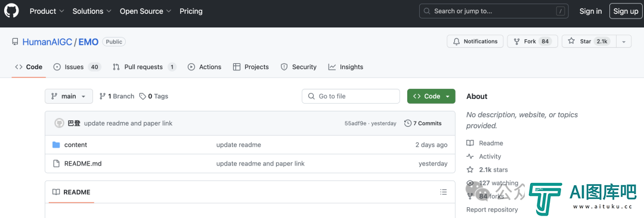644x218 pixels.
Task: Click the book icon beside Readme in About
Action: coord(470,144)
